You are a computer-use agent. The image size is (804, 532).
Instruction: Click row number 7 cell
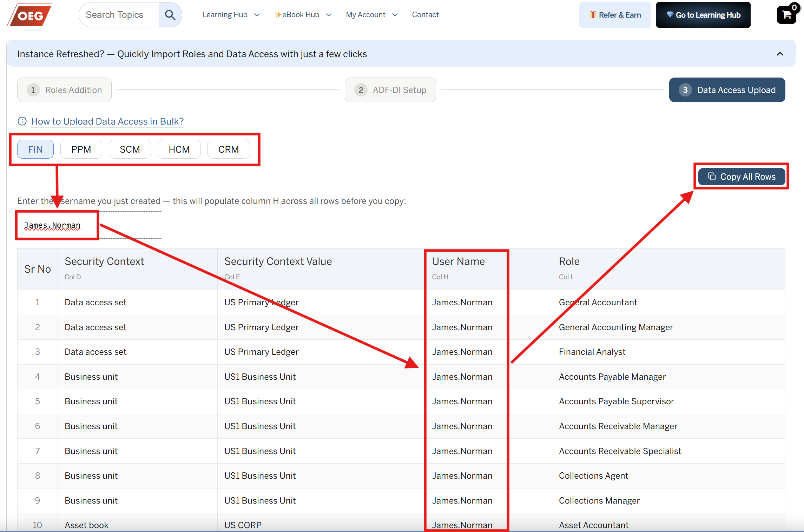coord(38,451)
